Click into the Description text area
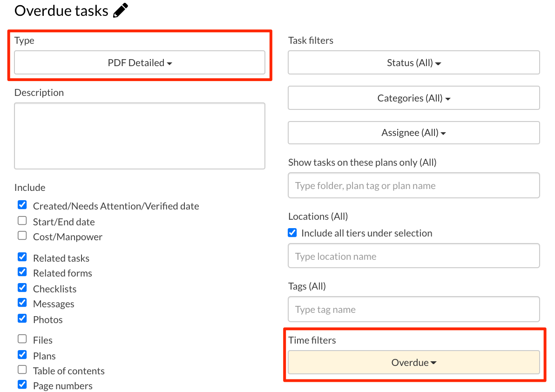This screenshot has height=392, width=555. point(140,135)
